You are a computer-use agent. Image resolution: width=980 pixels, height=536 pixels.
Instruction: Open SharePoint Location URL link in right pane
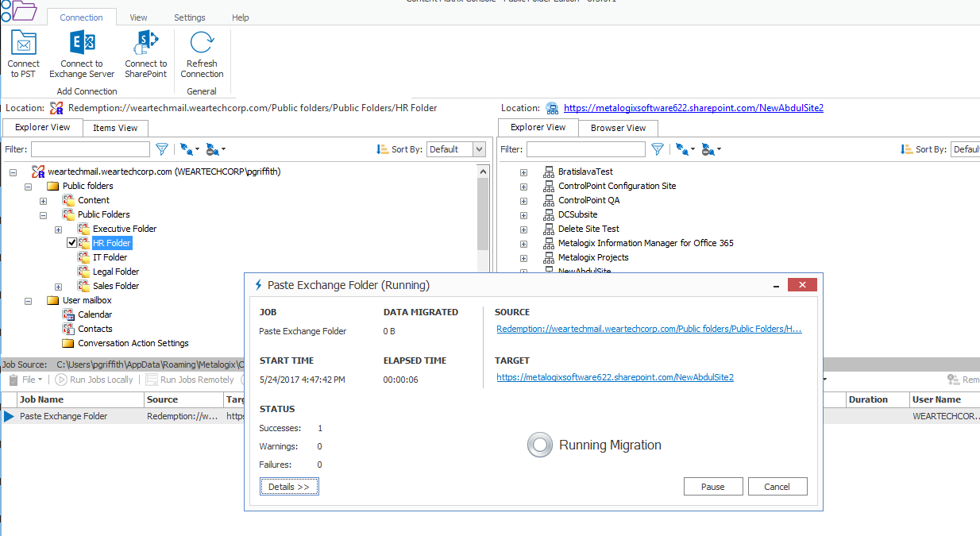click(x=693, y=108)
